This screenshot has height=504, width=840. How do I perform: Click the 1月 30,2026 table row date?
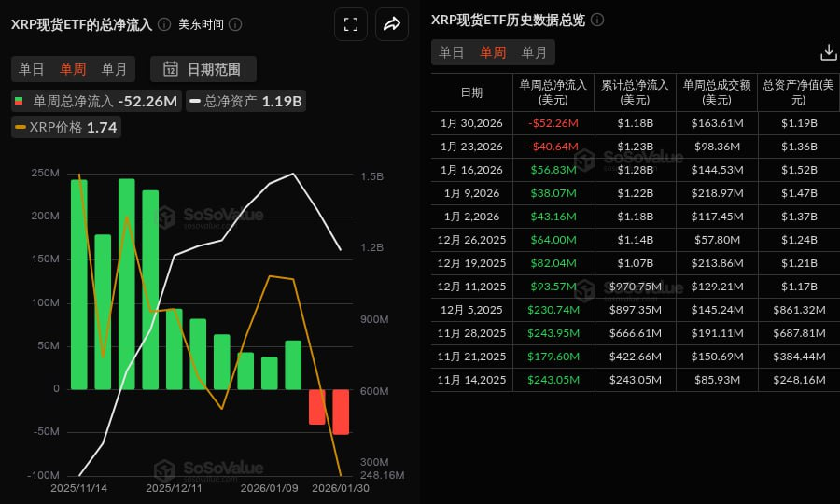(x=471, y=122)
